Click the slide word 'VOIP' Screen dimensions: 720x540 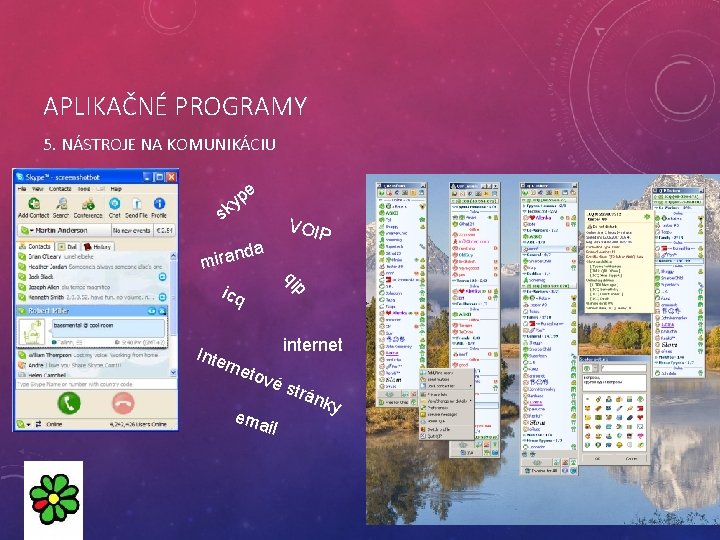pos(310,229)
